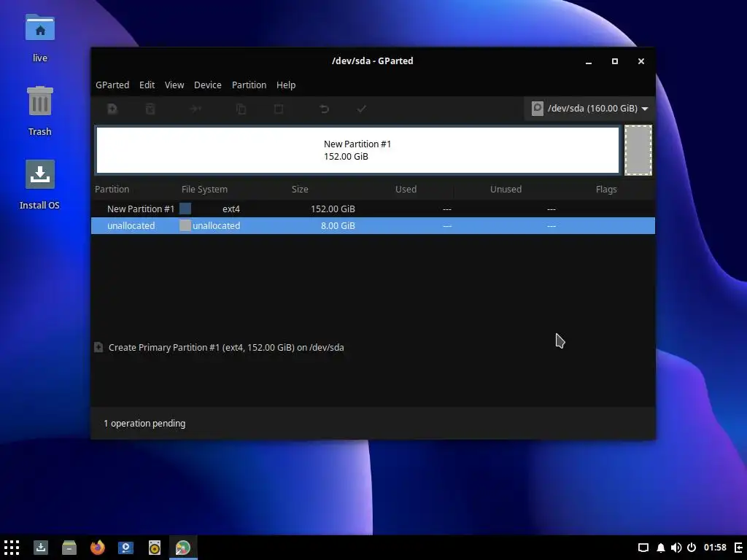The width and height of the screenshot is (747, 560).
Task: Launch the Install OS desktop icon
Action: (40, 184)
